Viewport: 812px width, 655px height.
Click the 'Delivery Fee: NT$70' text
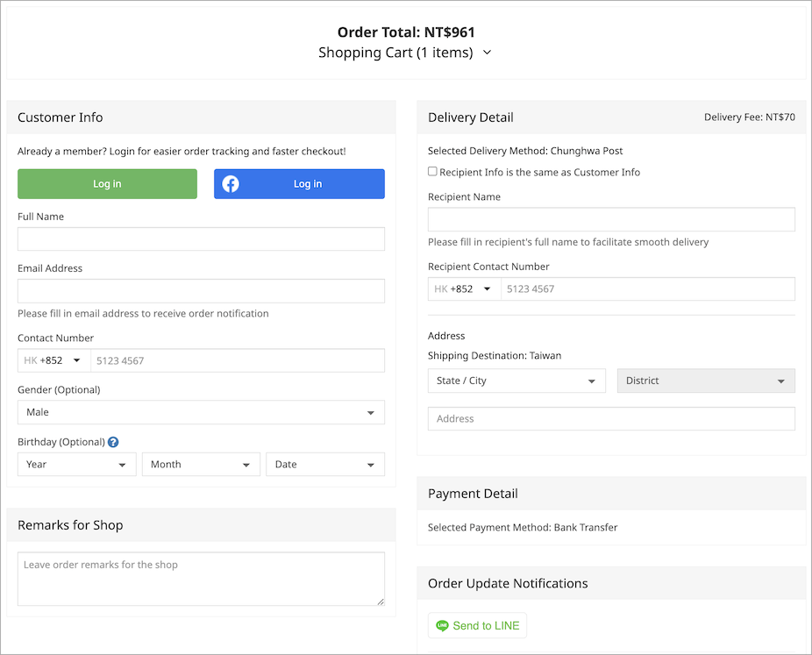(x=750, y=117)
